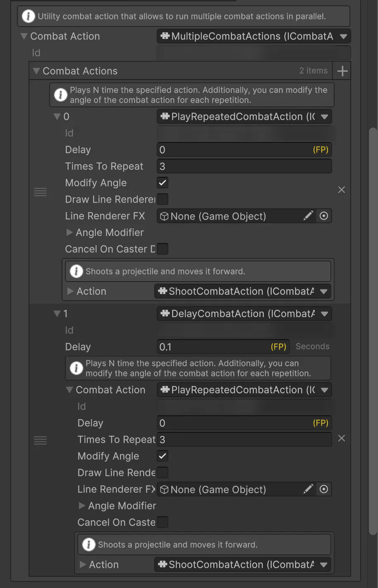
Task: Collapse nested Combat Action foldout in element 1
Action: [69, 390]
